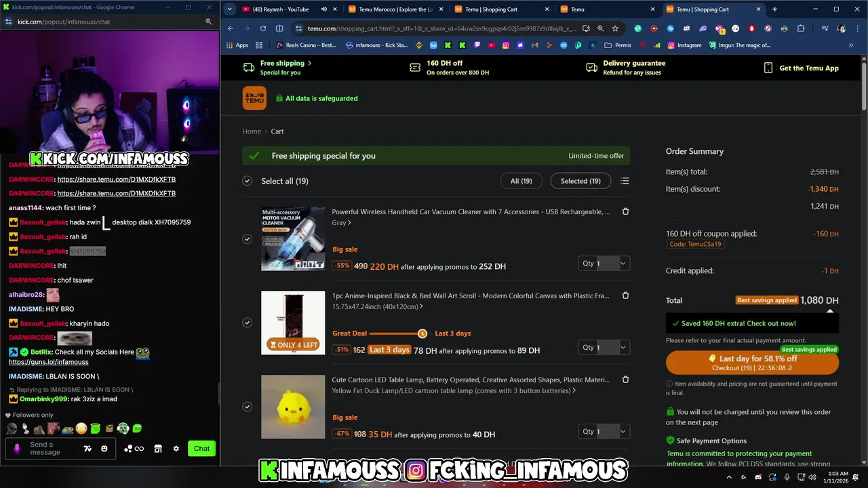Show more bookmarks with the double chevron

(x=851, y=45)
